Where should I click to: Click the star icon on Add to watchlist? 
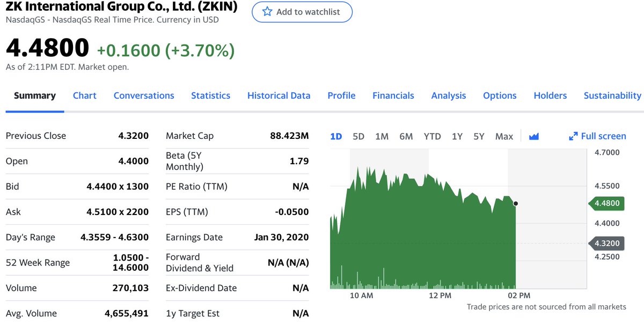coord(267,12)
